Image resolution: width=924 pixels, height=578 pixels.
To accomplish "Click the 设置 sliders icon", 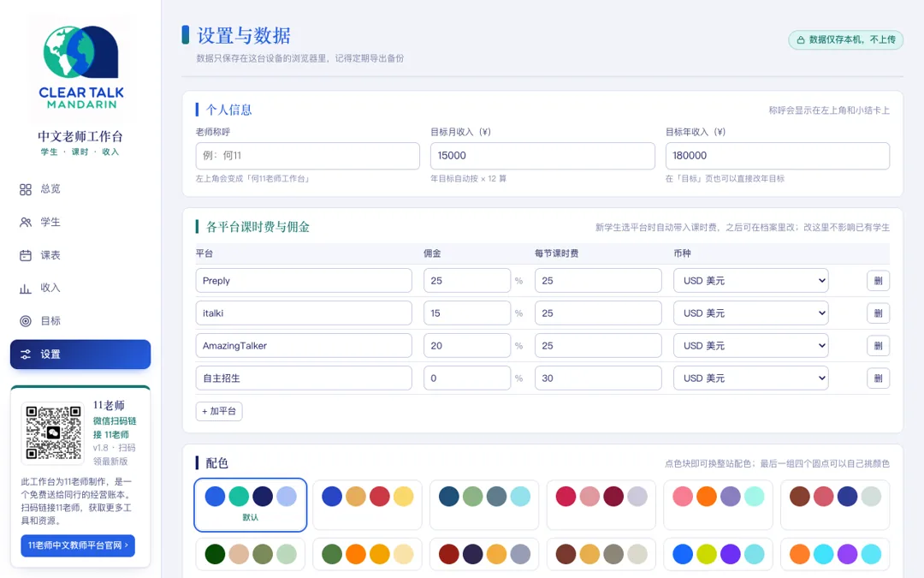I will pyautogui.click(x=26, y=355).
